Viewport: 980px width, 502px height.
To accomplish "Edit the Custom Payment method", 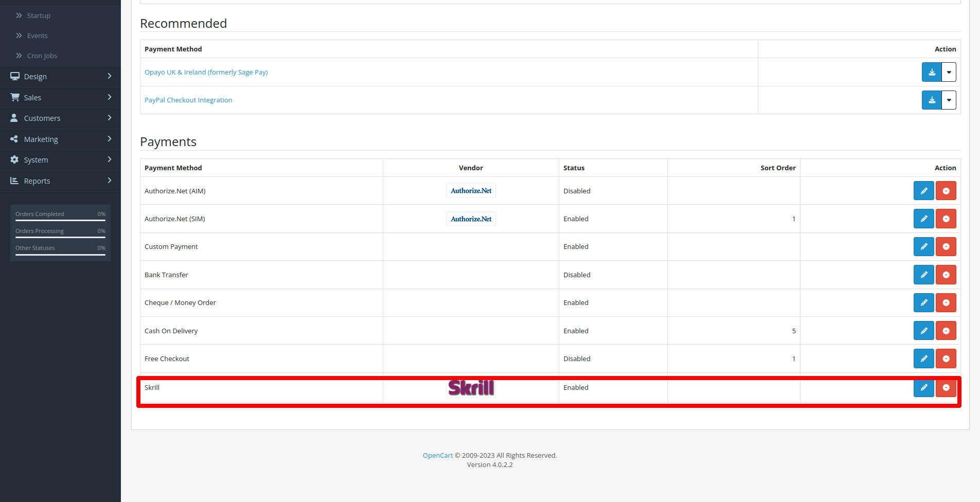I will pos(923,247).
